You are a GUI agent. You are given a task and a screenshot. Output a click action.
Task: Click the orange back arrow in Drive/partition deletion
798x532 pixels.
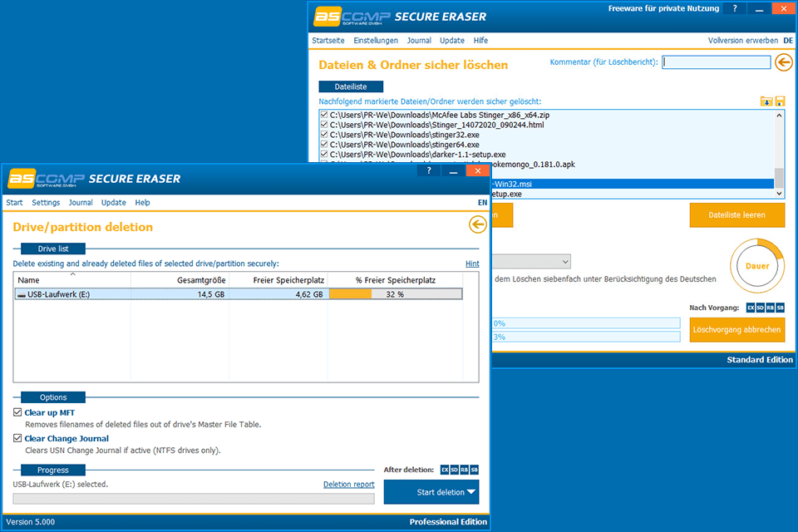point(477,224)
